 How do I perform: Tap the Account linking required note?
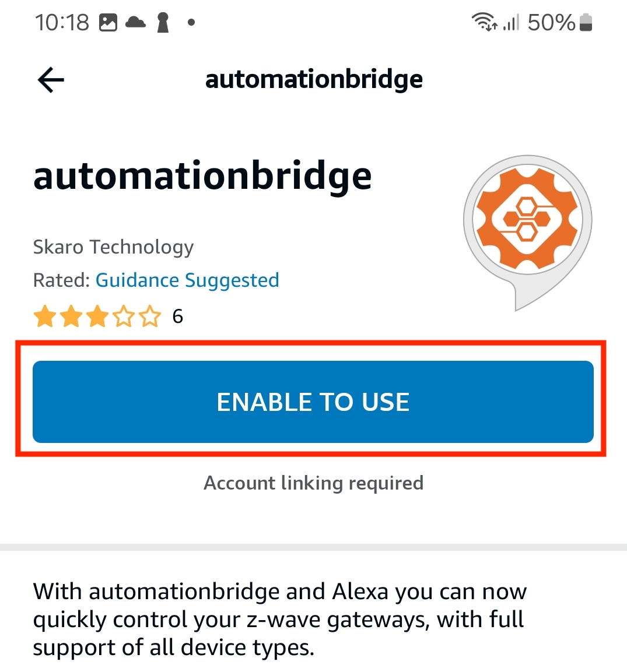(x=313, y=483)
